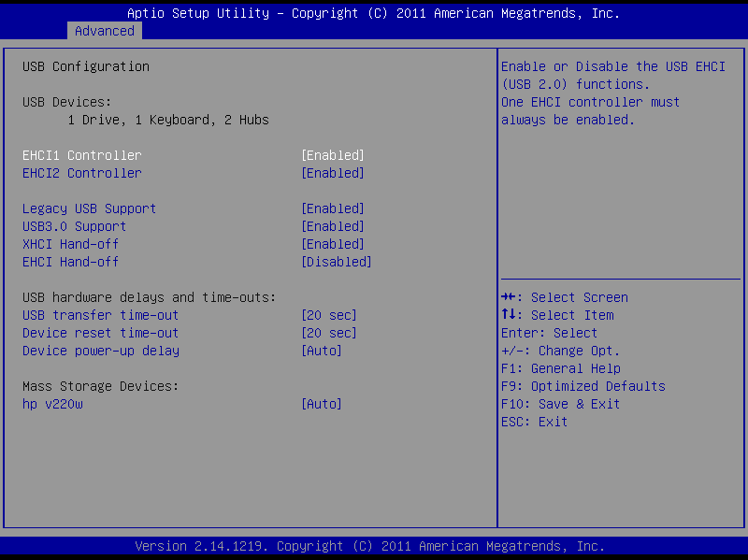Open hp v220w emulation Auto options

(321, 404)
